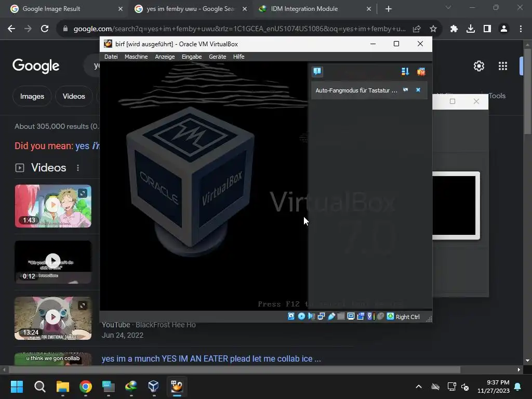This screenshot has height=399, width=532.
Task: Click the grey mouse integration status icon
Action: coord(381,316)
